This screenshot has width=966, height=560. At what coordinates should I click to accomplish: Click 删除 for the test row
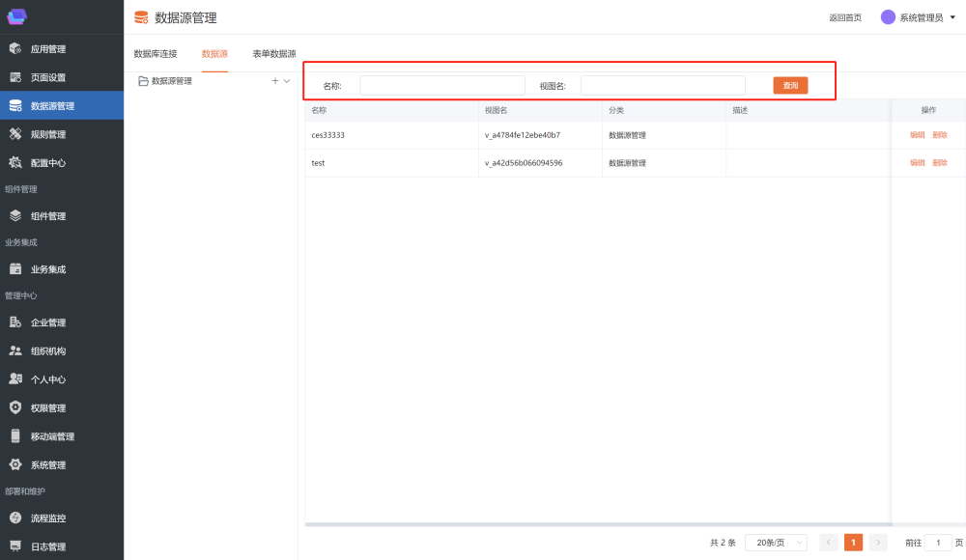[940, 163]
